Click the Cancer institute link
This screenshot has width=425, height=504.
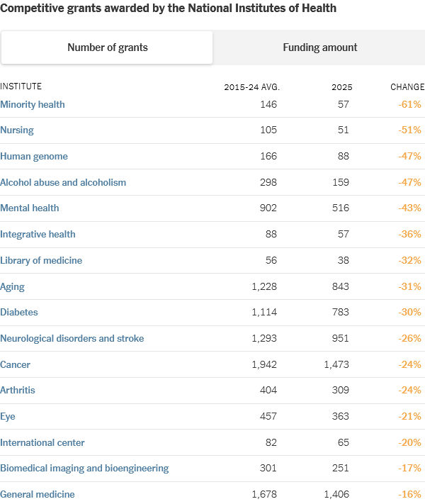[x=16, y=364]
